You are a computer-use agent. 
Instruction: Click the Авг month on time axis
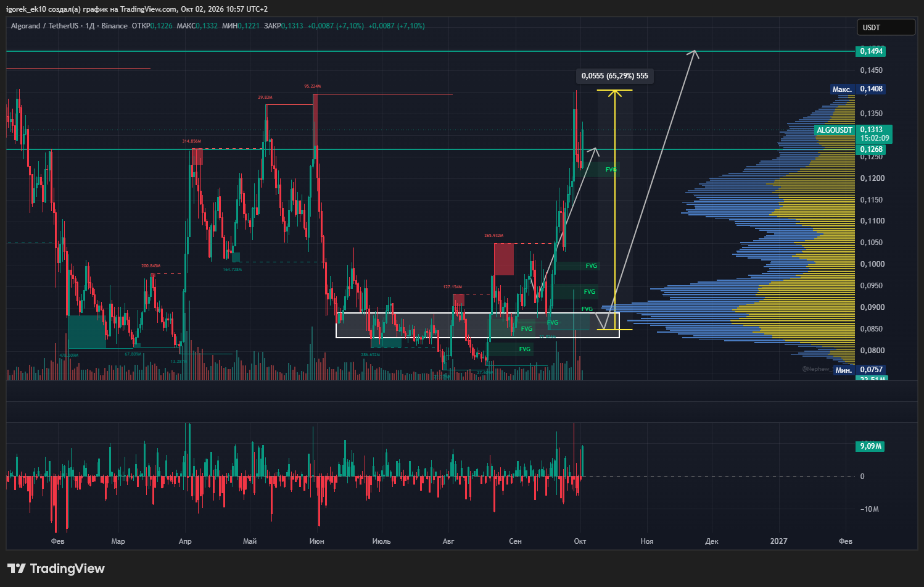point(448,541)
